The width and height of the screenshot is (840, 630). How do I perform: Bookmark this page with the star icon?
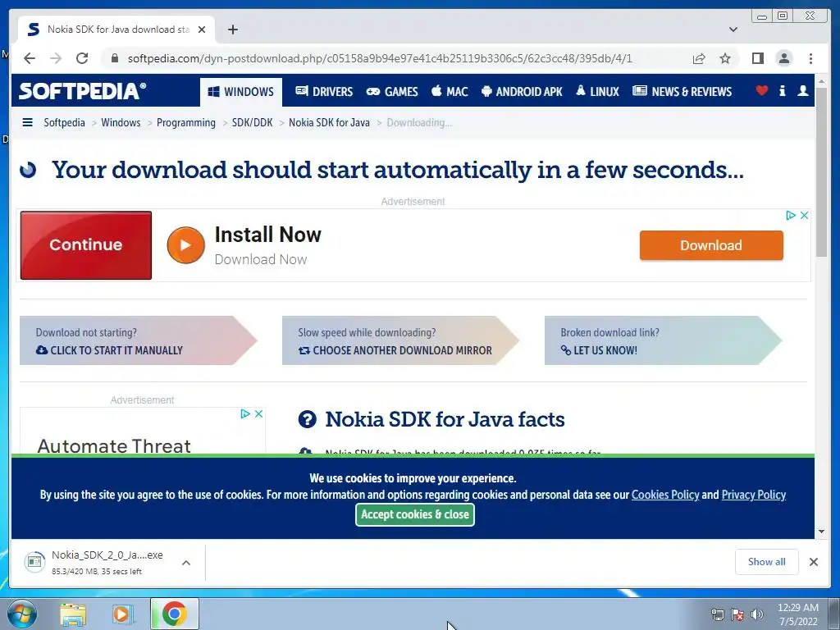pos(725,58)
